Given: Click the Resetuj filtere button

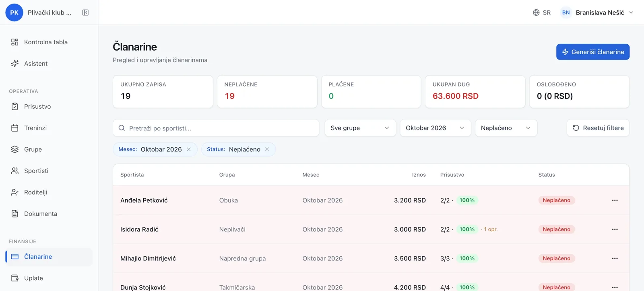Looking at the screenshot, I should click(598, 128).
